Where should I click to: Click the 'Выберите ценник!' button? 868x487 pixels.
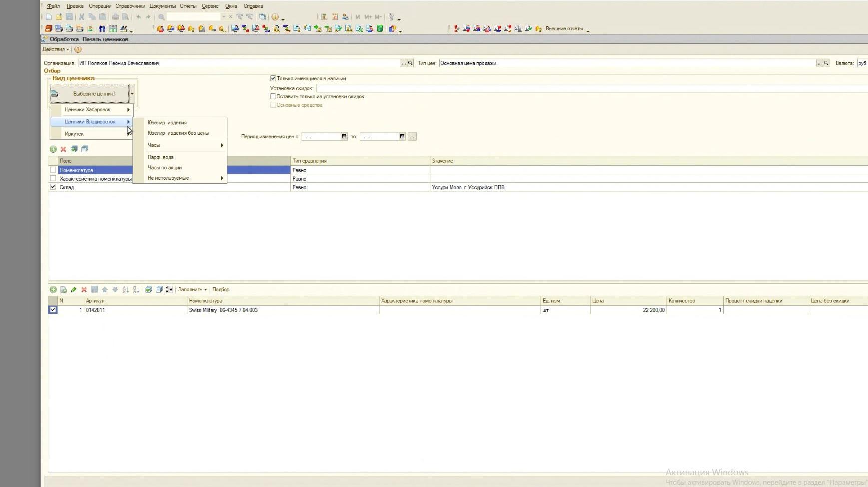pyautogui.click(x=90, y=94)
